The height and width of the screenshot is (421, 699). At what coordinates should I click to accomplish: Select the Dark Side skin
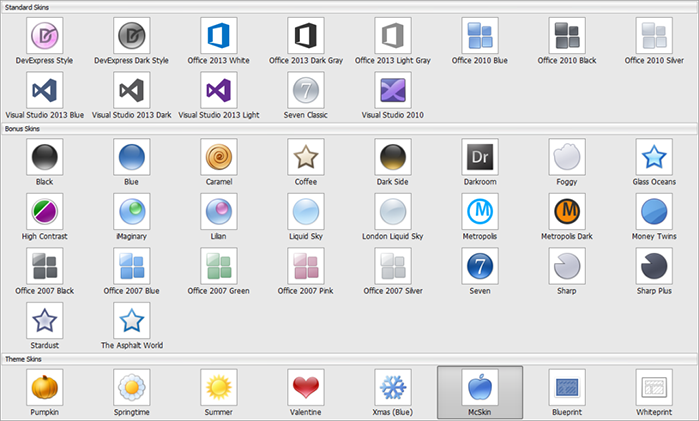[393, 157]
